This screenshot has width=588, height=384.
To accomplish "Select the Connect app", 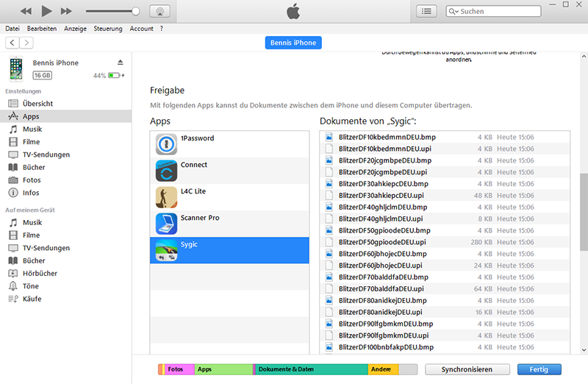I will (167, 171).
